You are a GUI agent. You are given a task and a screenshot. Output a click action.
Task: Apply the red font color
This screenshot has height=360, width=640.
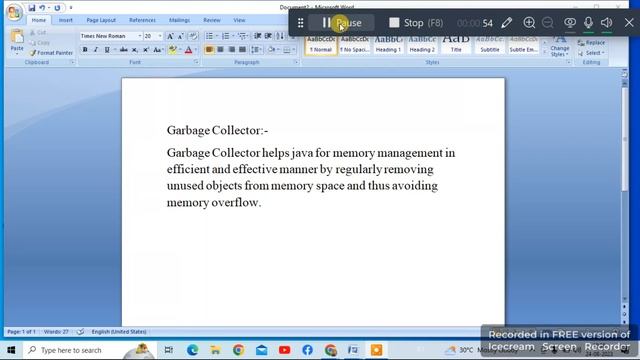click(188, 50)
